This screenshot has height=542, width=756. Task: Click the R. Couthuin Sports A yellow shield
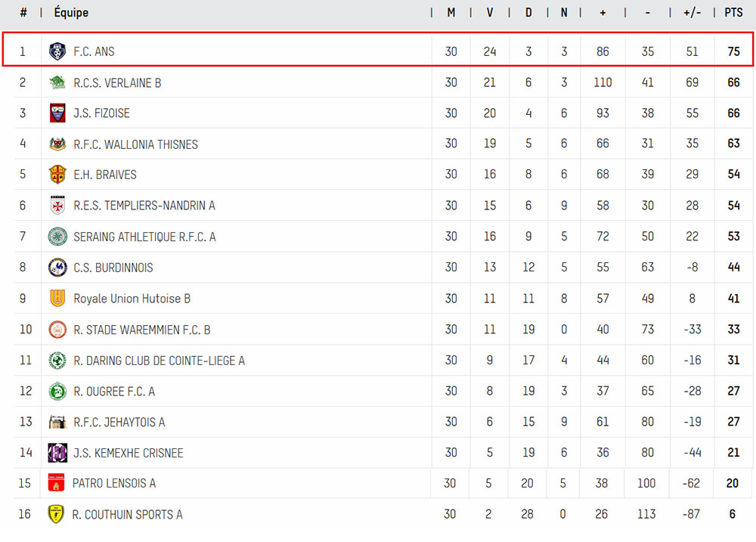[57, 514]
